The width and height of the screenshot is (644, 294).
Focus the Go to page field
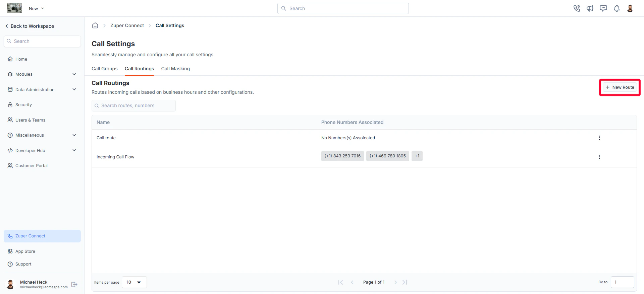(x=622, y=282)
